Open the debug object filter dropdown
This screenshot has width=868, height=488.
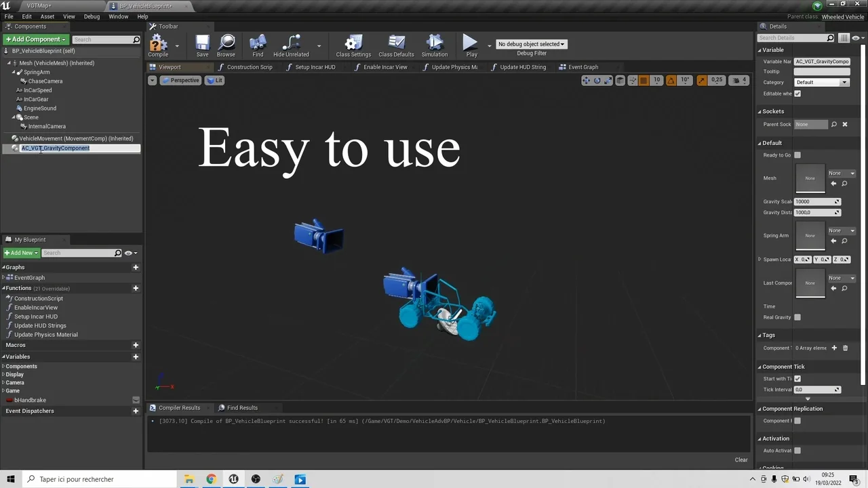click(531, 43)
